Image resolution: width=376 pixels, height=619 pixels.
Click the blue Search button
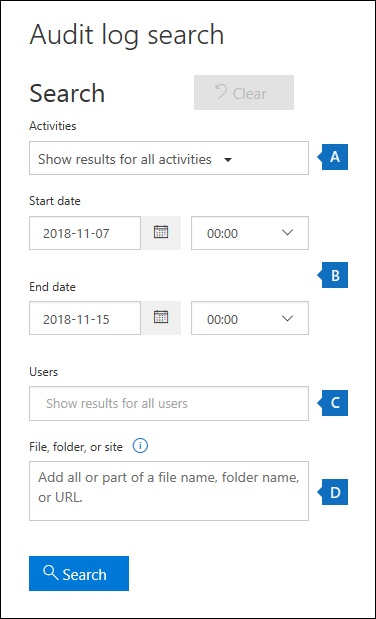pyautogui.click(x=79, y=574)
